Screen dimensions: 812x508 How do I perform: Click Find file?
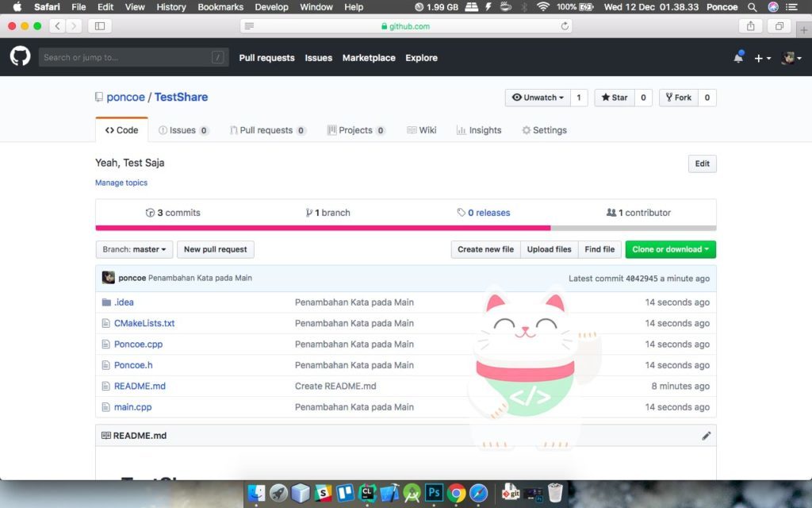[599, 249]
